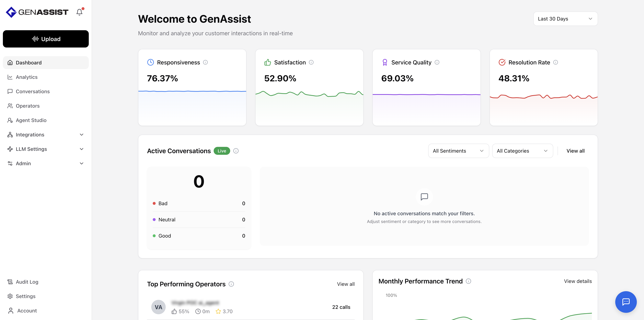Click info icon next to Active Conversations
The image size is (644, 320).
[x=236, y=151]
